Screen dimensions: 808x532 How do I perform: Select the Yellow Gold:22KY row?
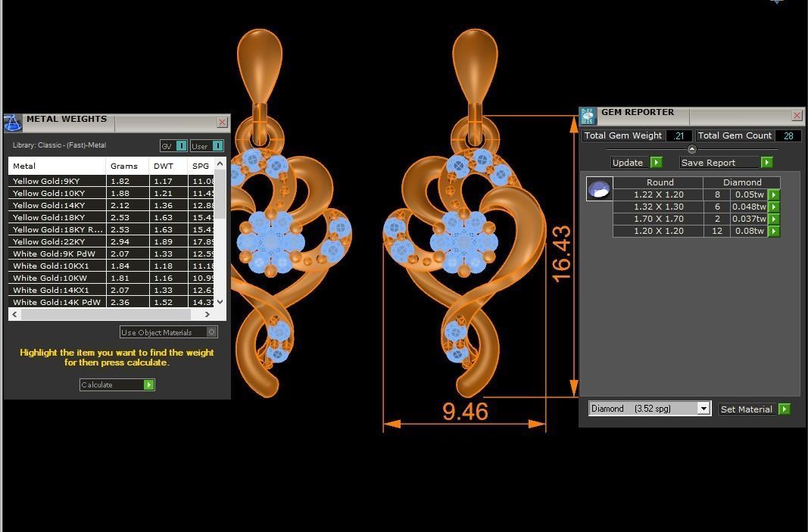[x=111, y=241]
